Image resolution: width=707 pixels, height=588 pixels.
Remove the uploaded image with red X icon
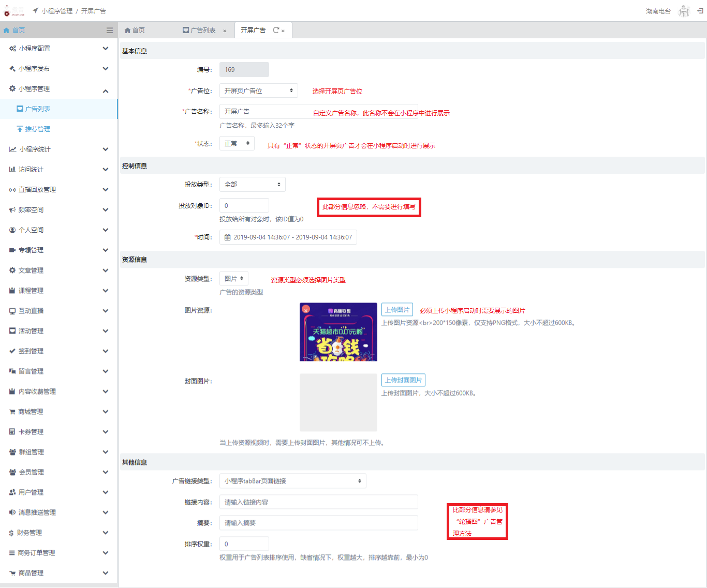click(x=306, y=309)
